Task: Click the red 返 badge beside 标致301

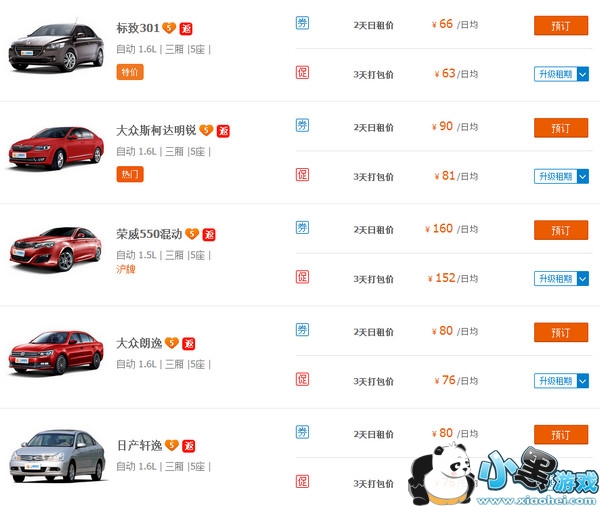Action: click(186, 27)
